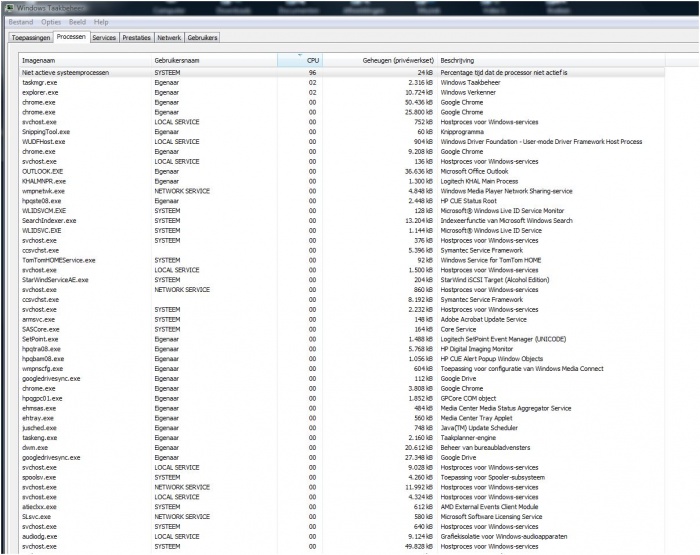Select the armsvc.exe process
The width and height of the screenshot is (700, 555).
coord(342,319)
